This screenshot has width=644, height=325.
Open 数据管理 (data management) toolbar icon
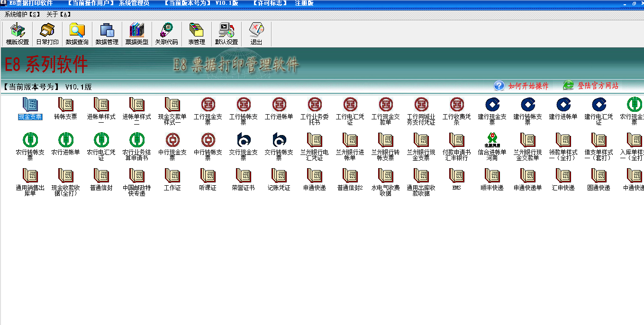pyautogui.click(x=107, y=34)
